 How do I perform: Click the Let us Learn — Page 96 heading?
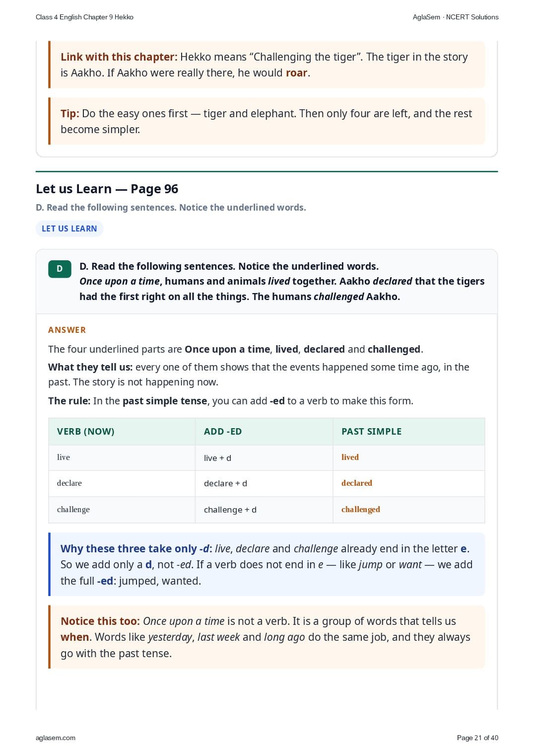coord(107,189)
